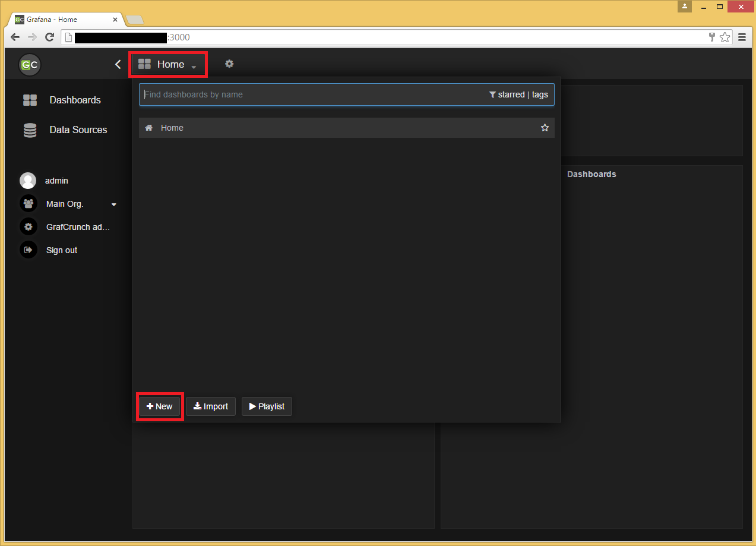Filter dashboards by tags
Viewport: 756px width, 546px height.
pos(540,94)
